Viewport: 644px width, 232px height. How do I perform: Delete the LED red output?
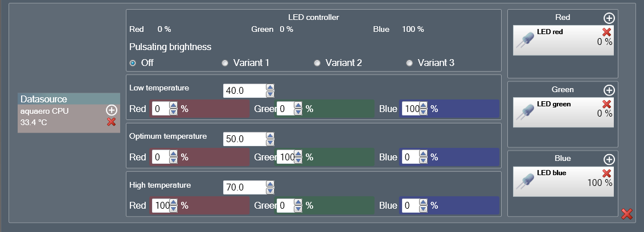point(607,32)
